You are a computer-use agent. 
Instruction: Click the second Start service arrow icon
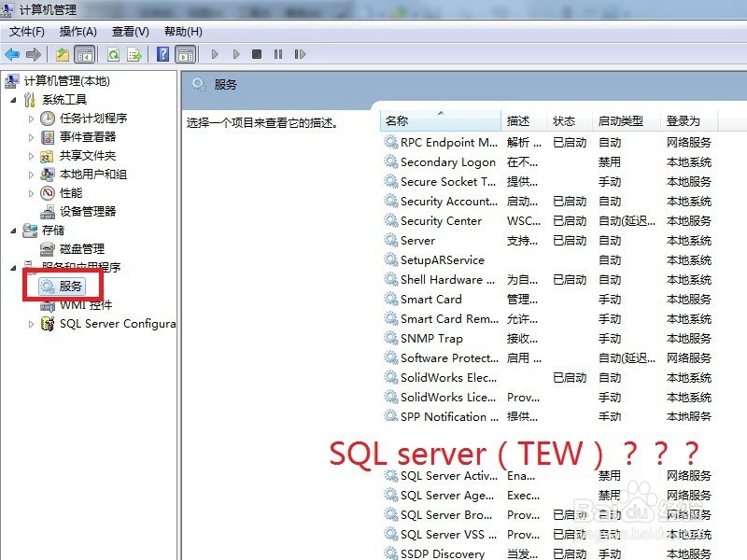[x=236, y=54]
